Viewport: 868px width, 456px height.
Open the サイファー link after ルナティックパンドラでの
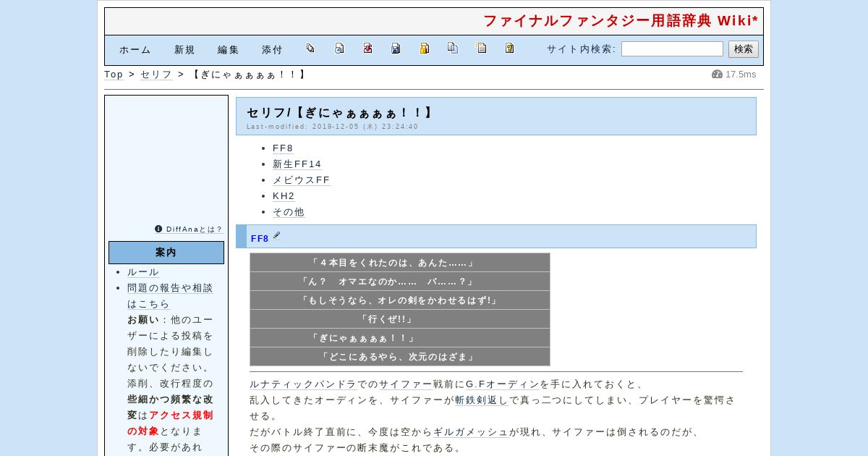406,384
